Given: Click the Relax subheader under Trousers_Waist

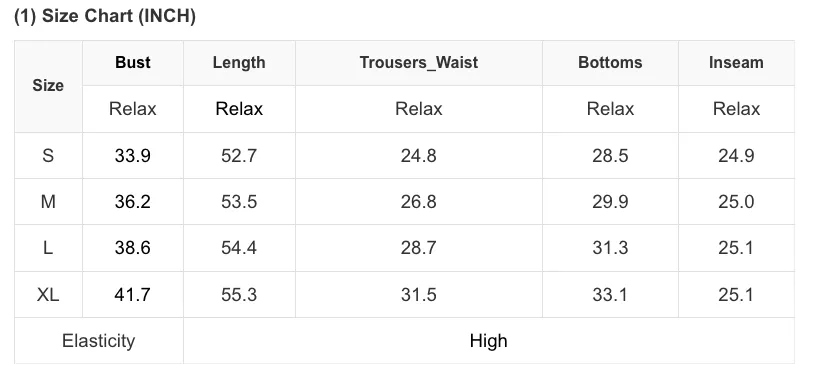Looking at the screenshot, I should pos(419,109).
